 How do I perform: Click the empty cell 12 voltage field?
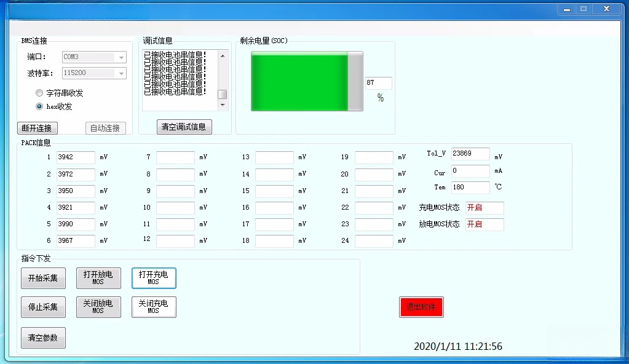coord(175,241)
